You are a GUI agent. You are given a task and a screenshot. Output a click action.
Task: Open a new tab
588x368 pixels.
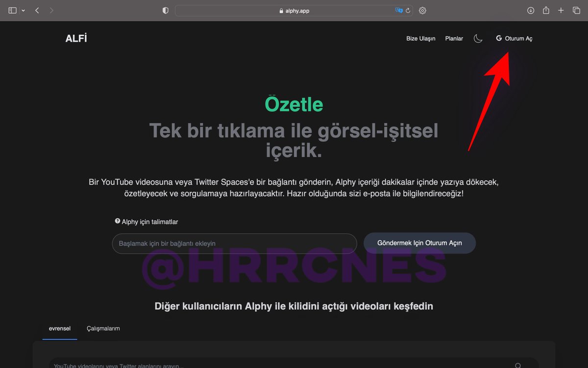[x=561, y=10]
